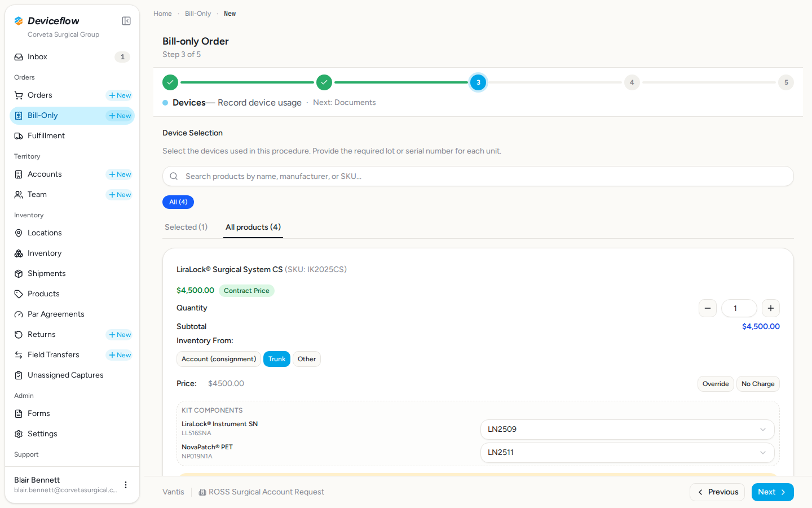Select Trunk inventory source
This screenshot has height=508, width=812.
[277, 359]
